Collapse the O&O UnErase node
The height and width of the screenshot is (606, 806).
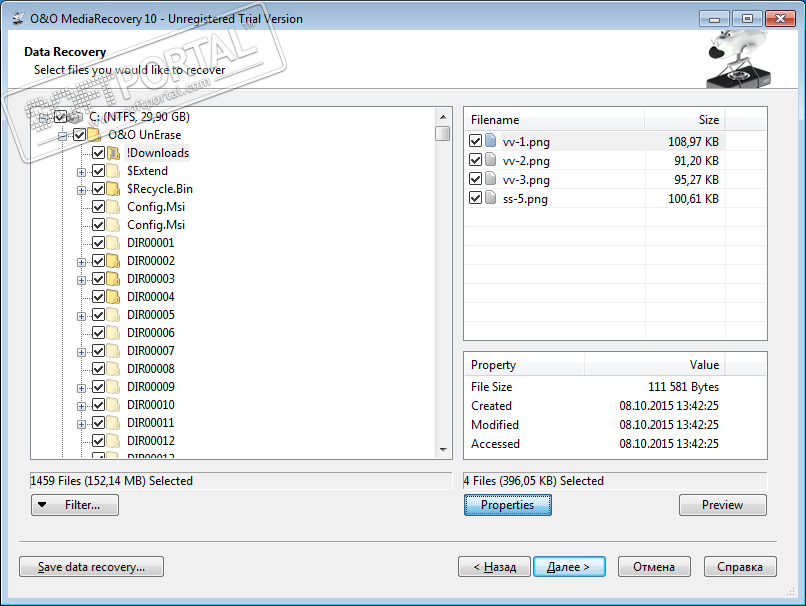[x=62, y=136]
